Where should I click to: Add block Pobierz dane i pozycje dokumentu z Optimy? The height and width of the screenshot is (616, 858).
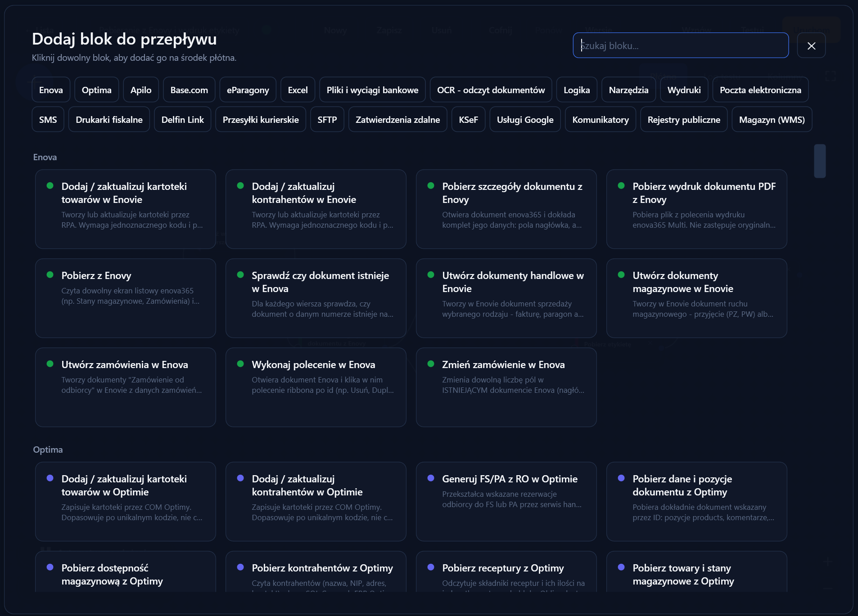[696, 502]
